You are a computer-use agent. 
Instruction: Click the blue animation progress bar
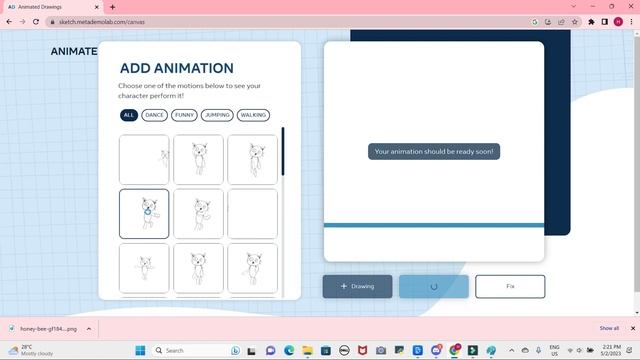[x=434, y=225]
